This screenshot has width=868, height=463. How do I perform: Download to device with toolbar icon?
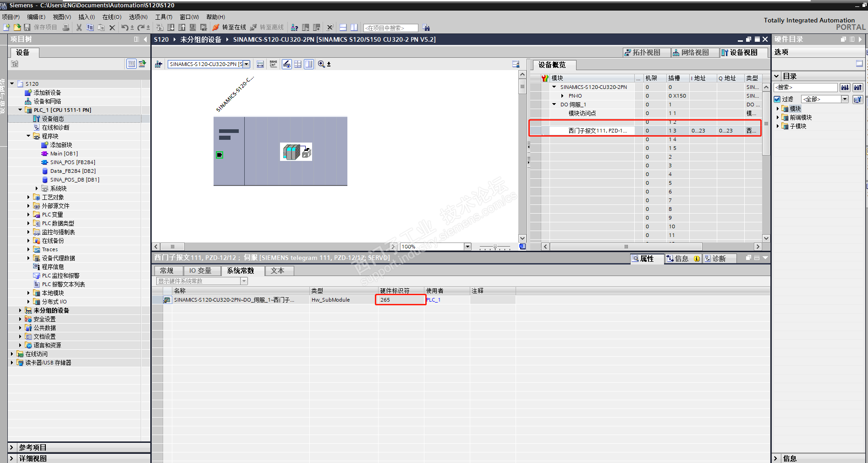[171, 28]
